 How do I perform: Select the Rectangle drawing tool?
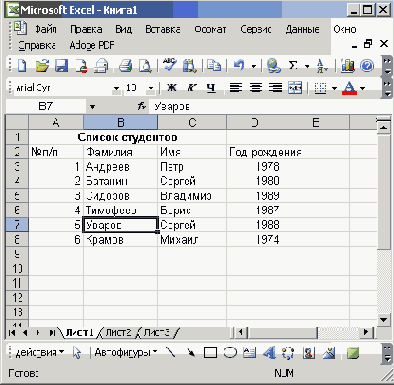tap(210, 353)
